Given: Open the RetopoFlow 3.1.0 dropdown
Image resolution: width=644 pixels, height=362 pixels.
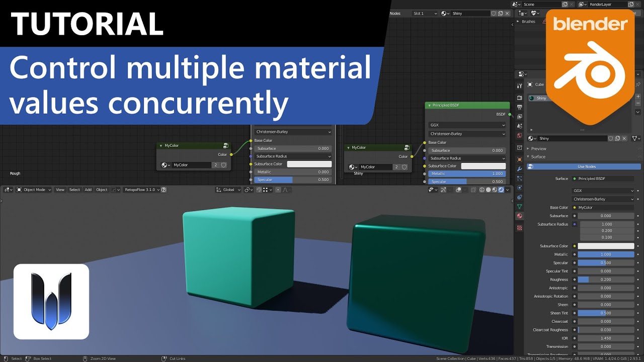Looking at the screenshot, I should 142,190.
